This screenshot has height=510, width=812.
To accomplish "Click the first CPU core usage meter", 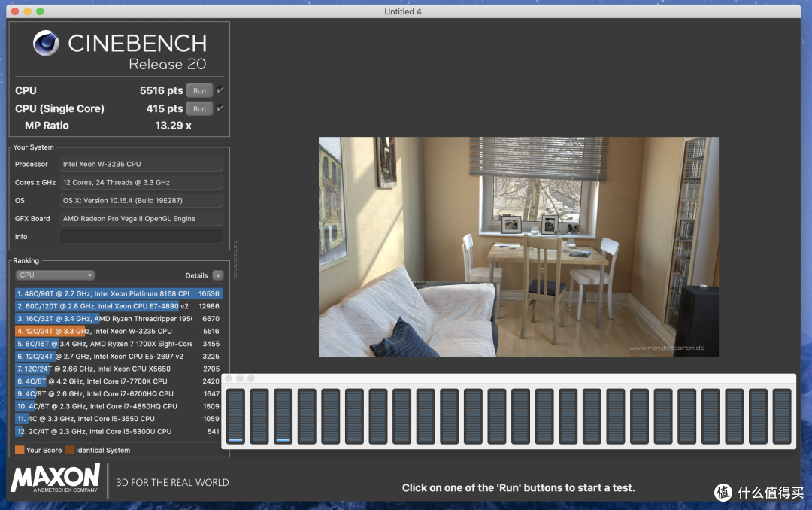I will 235,416.
